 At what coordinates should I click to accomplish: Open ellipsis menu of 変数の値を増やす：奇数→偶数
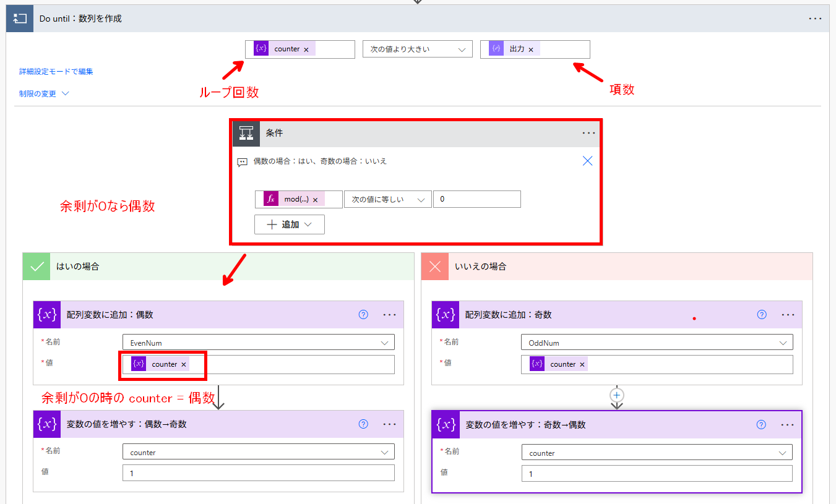(788, 425)
